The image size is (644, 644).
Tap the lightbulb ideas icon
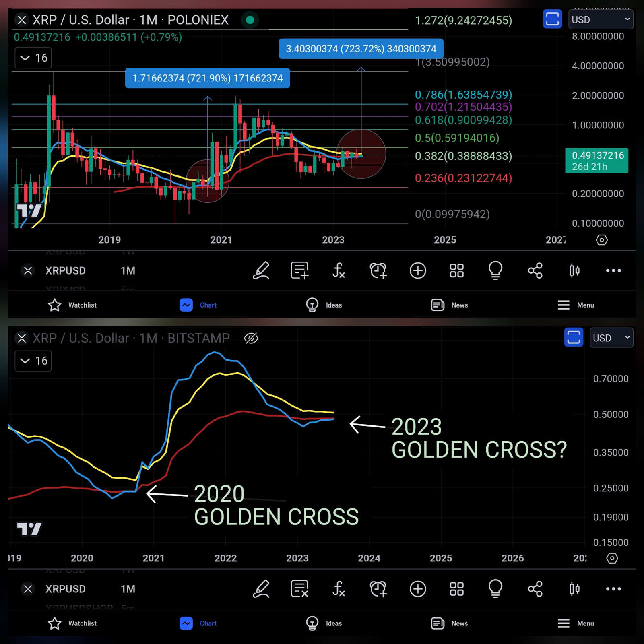[x=496, y=270]
